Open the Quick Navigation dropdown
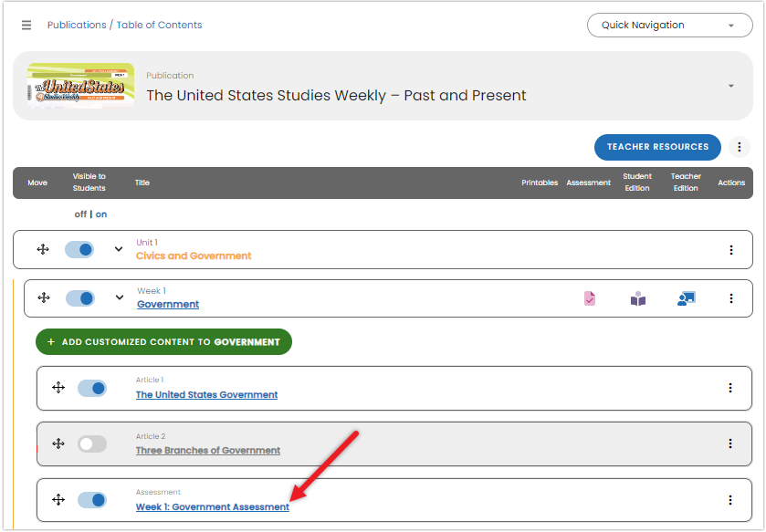Screen dimensions: 766x532 (669, 25)
